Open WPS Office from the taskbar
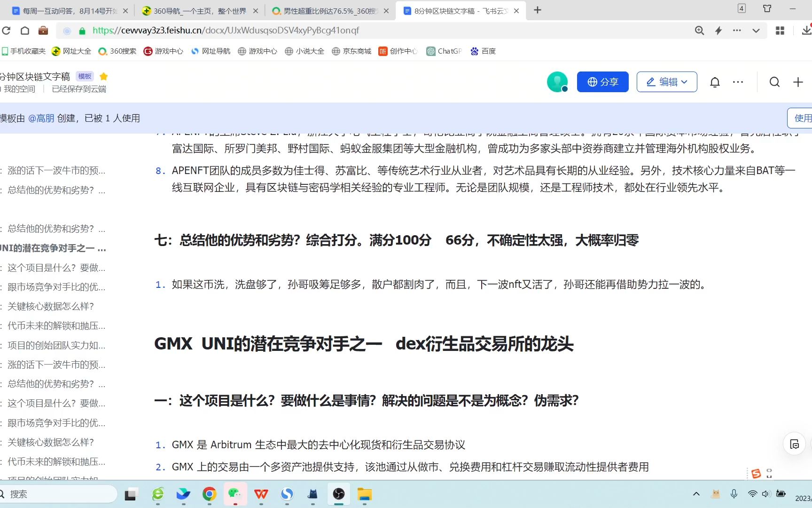Image resolution: width=812 pixels, height=508 pixels. [x=261, y=494]
